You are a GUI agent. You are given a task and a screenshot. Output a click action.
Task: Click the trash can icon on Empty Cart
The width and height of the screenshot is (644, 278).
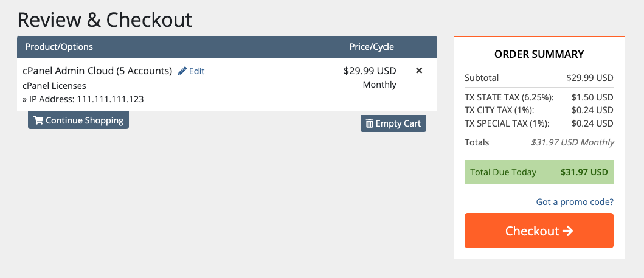pos(370,123)
